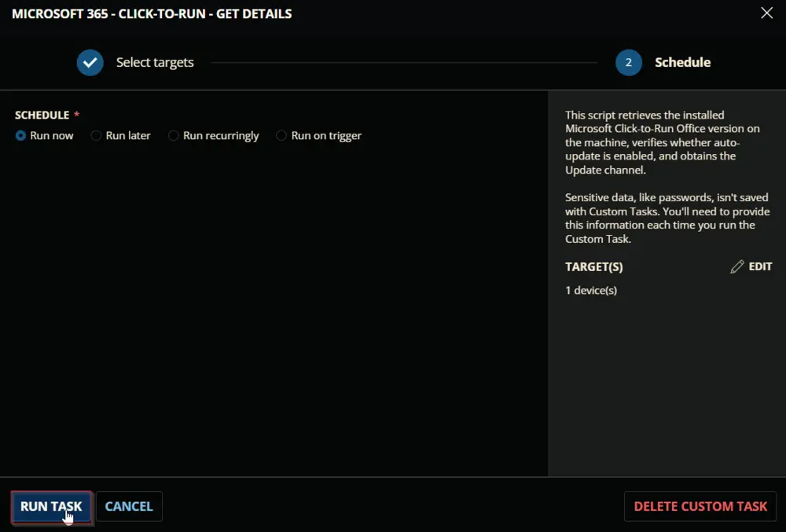786x532 pixels.
Task: Click the SCHEDULE field label
Action: (42, 116)
